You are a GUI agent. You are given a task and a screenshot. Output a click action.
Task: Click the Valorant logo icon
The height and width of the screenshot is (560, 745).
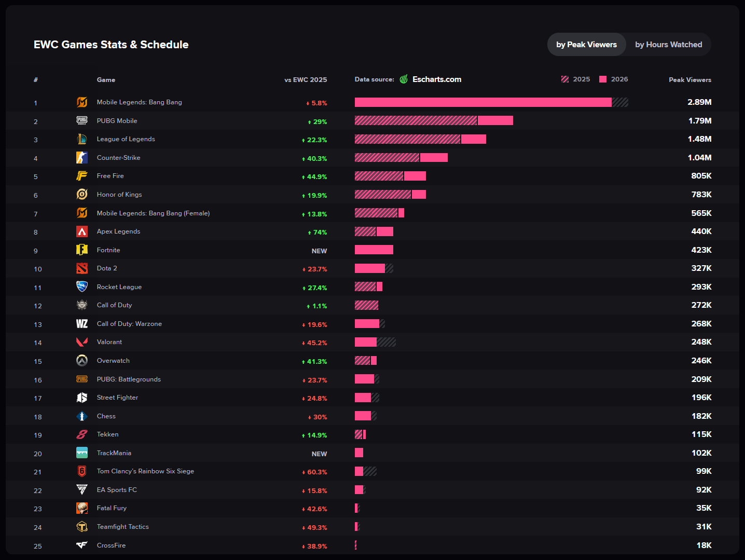(82, 342)
